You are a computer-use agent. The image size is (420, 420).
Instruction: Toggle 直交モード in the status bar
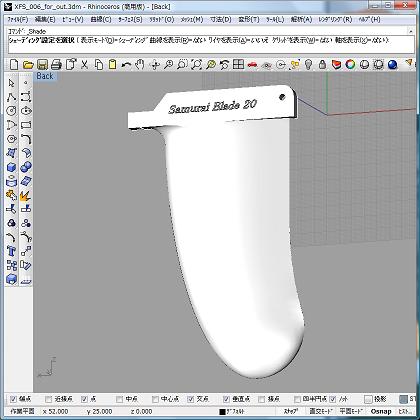point(321,411)
